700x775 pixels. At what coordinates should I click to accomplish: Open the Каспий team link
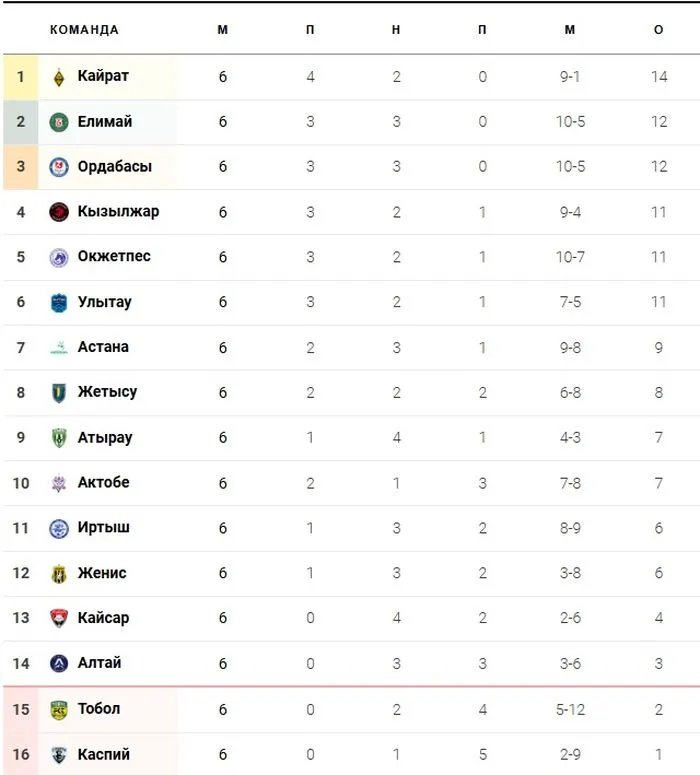pyautogui.click(x=103, y=754)
